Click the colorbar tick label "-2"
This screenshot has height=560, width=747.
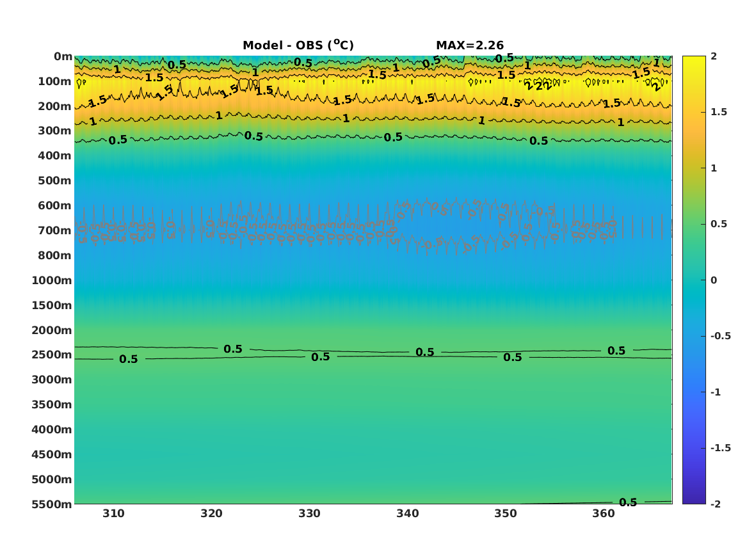[x=715, y=504]
